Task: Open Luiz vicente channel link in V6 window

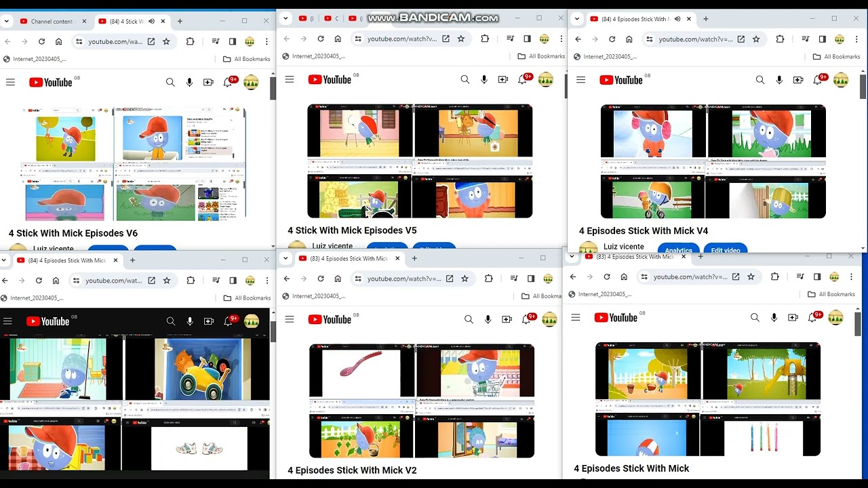Action: click(54, 249)
